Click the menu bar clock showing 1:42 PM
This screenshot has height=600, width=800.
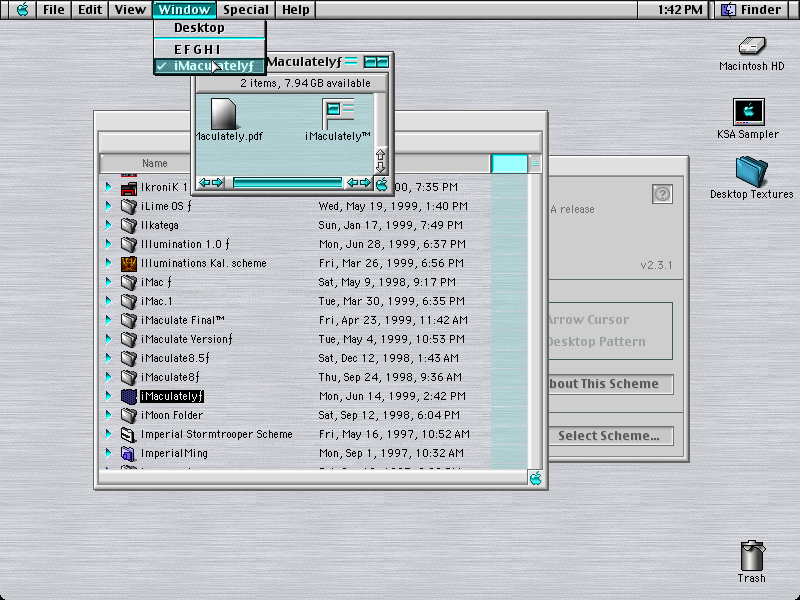(x=680, y=10)
